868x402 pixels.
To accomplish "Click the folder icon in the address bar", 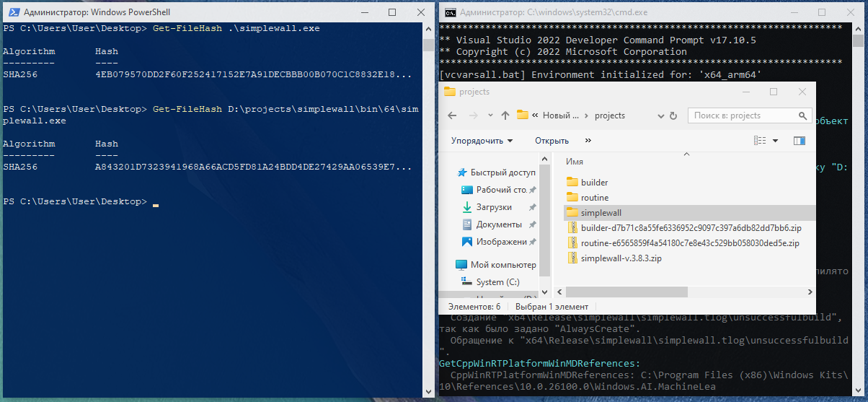I will pos(523,115).
